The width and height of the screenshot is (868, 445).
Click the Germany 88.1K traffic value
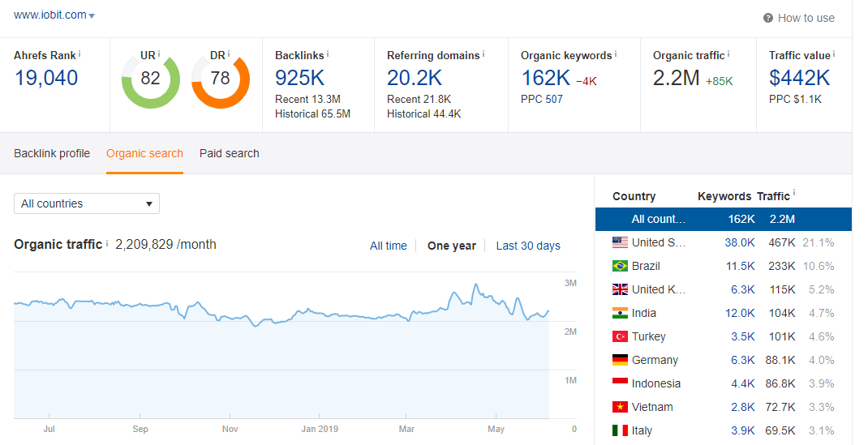(x=780, y=360)
